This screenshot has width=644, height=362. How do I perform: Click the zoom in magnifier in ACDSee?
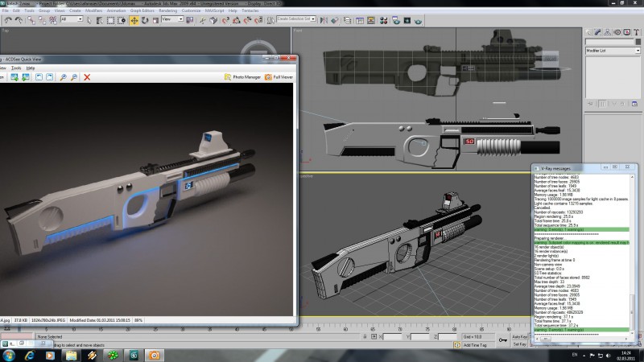click(63, 77)
